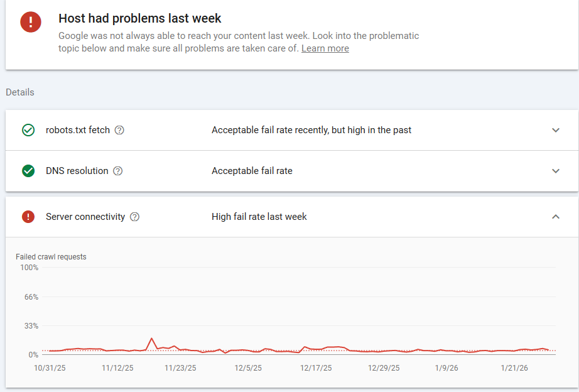Expand the robots.txt fetch row chevron

[555, 130]
